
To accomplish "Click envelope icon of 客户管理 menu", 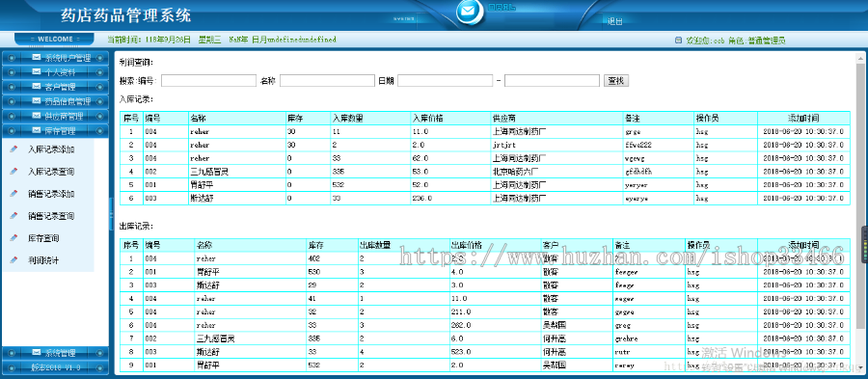I will [37, 87].
